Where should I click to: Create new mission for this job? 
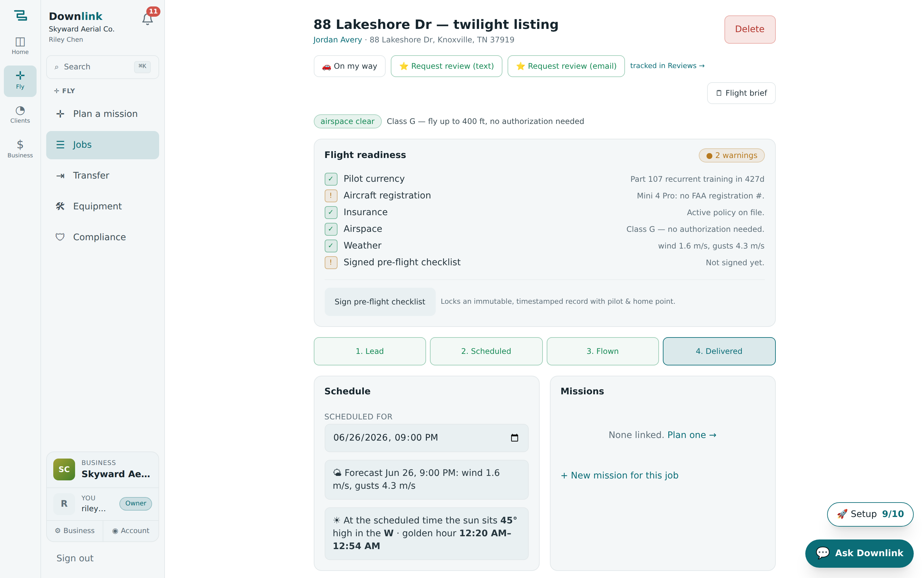(x=619, y=475)
